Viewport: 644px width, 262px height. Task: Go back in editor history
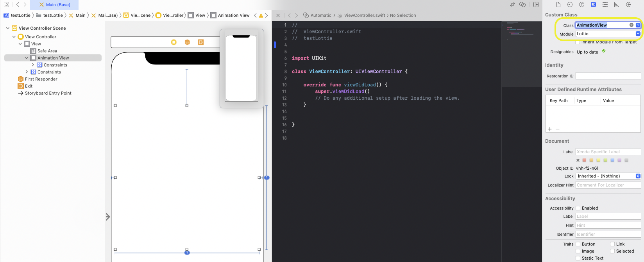click(x=18, y=5)
